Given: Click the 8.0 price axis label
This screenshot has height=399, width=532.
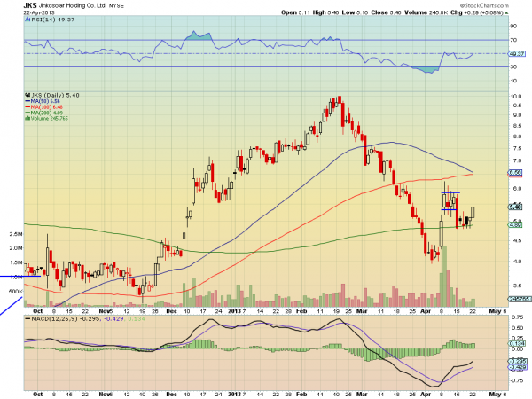Looking at the screenshot, I should 517,137.
